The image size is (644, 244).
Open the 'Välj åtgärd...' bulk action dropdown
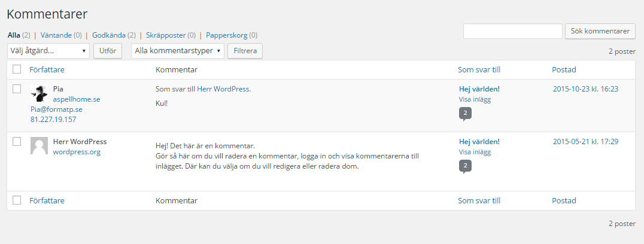coord(48,51)
